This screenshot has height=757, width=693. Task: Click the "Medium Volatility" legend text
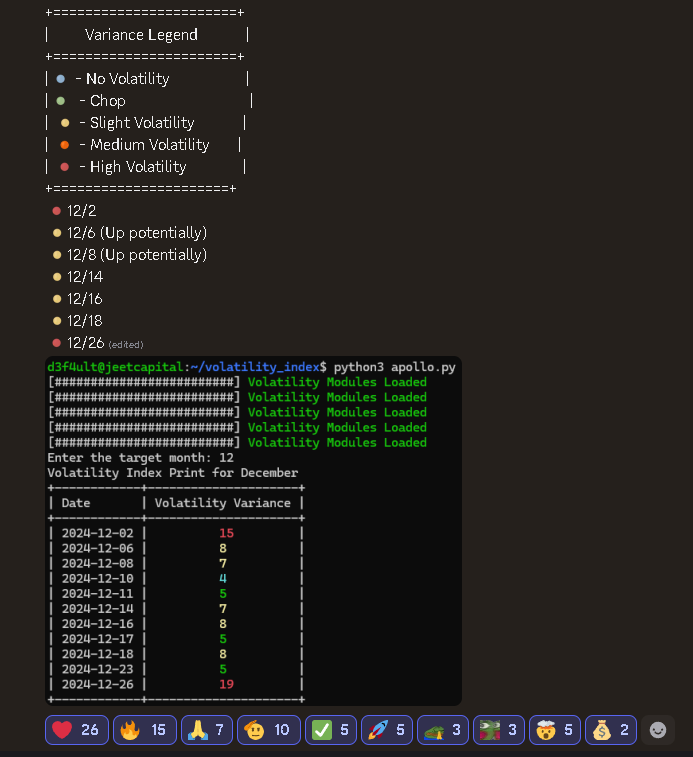tap(150, 145)
